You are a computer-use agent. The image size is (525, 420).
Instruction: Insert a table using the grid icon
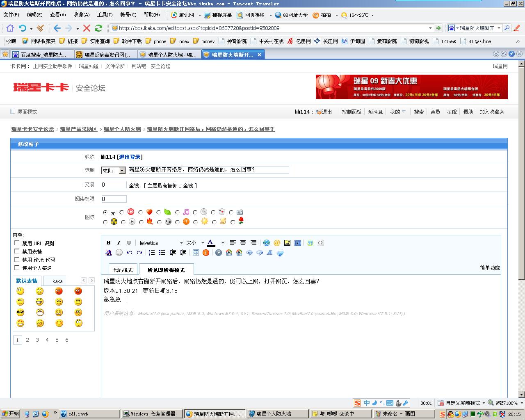[x=196, y=253]
